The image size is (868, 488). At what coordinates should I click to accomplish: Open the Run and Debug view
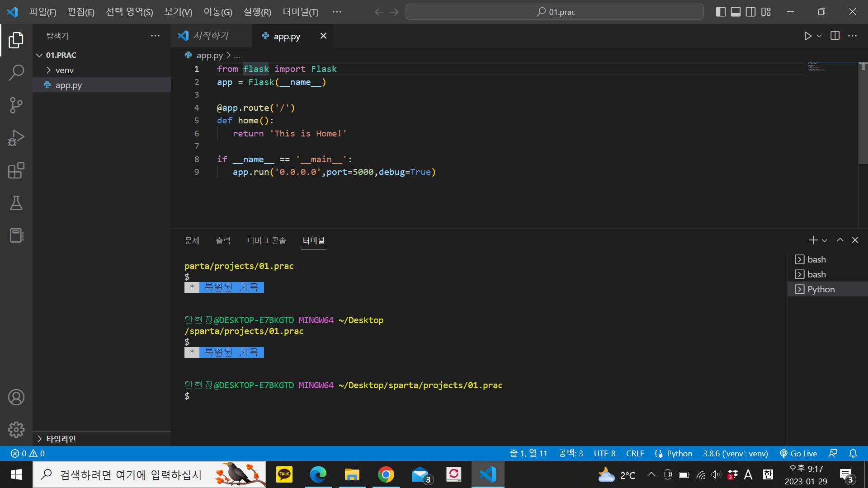point(16,138)
